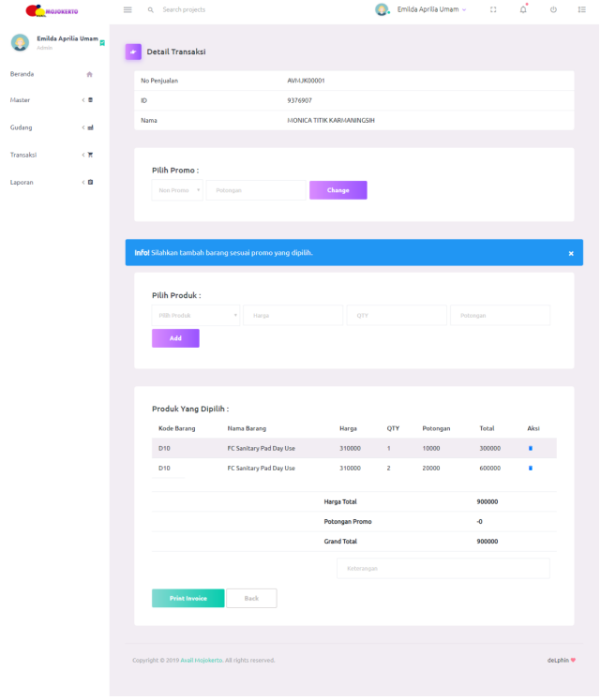Click the Master database icon
This screenshot has height=700, width=601.
point(91,100)
